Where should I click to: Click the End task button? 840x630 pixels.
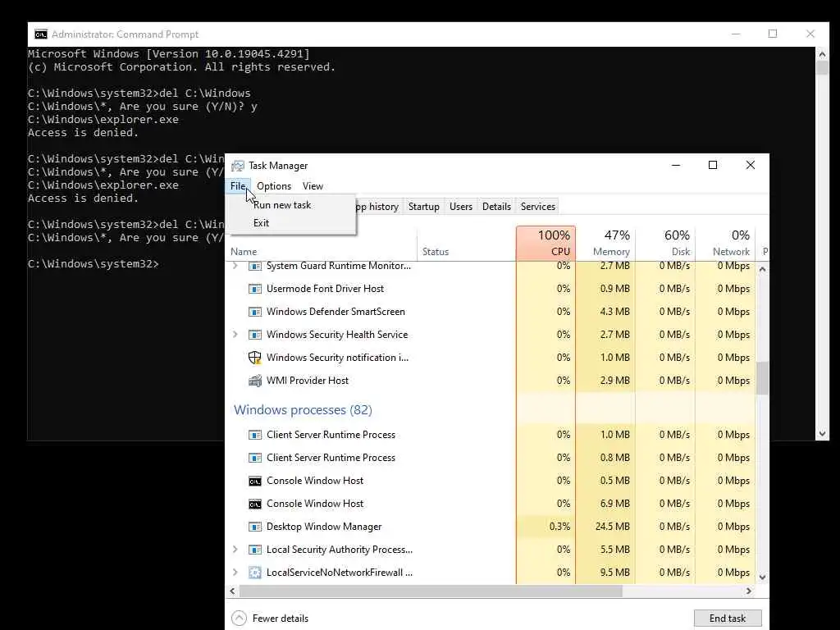[728, 619]
